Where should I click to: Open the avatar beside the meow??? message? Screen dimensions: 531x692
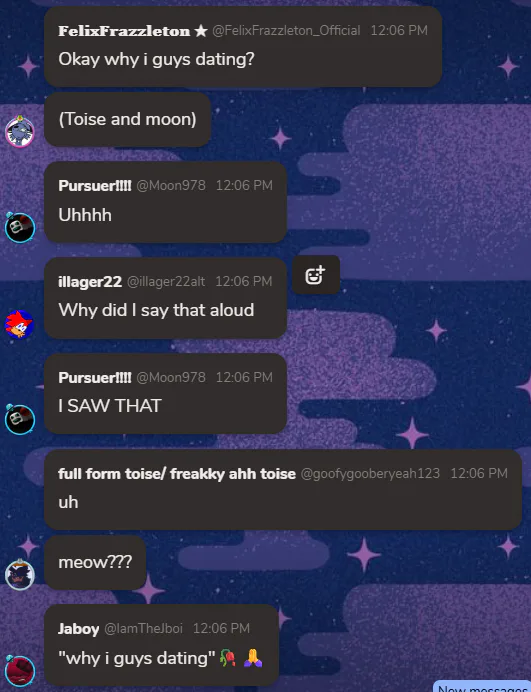[x=19, y=574]
